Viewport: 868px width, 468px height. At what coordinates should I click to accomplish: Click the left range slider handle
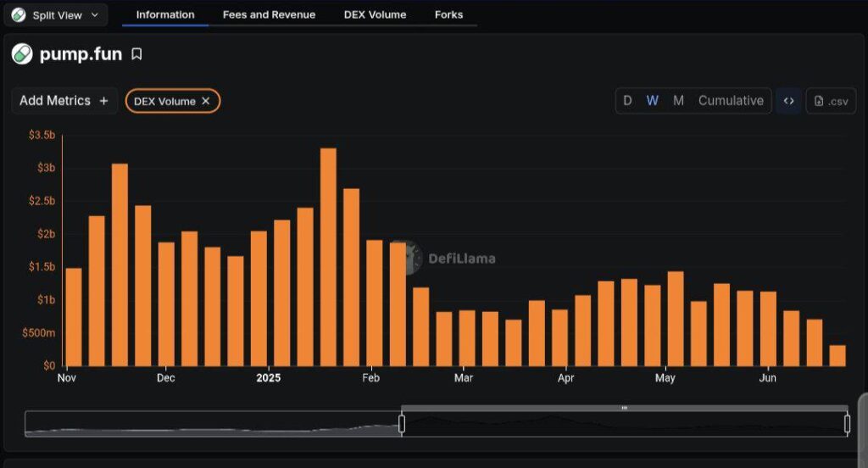(x=402, y=423)
